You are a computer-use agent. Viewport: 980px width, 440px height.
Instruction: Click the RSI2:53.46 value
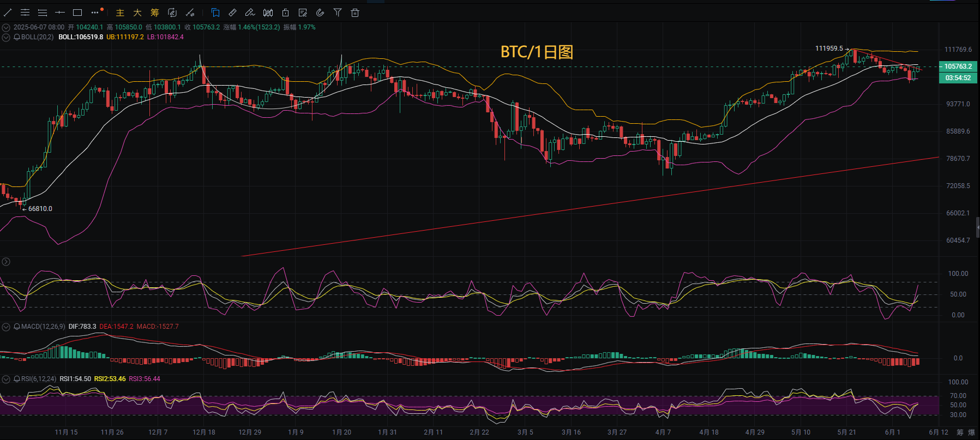coord(110,379)
